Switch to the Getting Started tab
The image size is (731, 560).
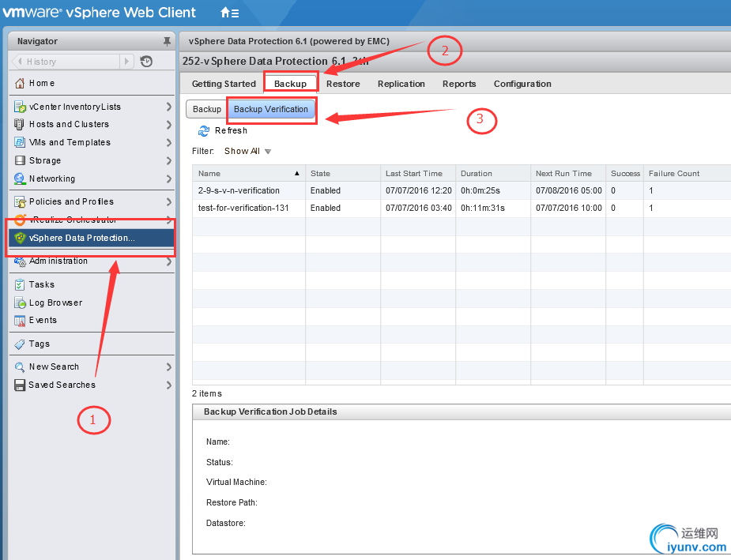(224, 84)
